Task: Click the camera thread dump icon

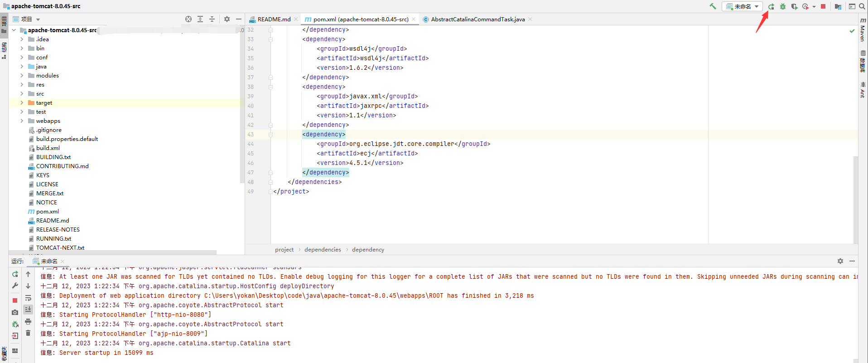Action: (x=15, y=312)
